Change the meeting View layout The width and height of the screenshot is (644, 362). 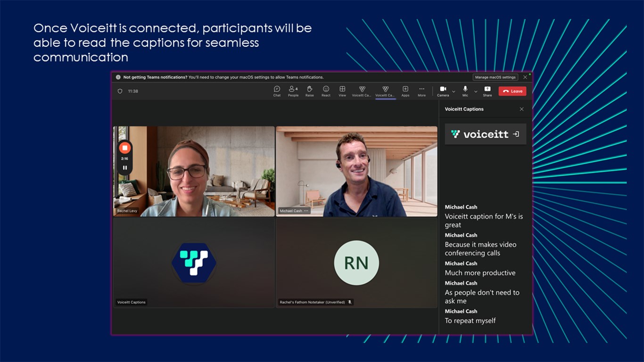[x=342, y=91]
